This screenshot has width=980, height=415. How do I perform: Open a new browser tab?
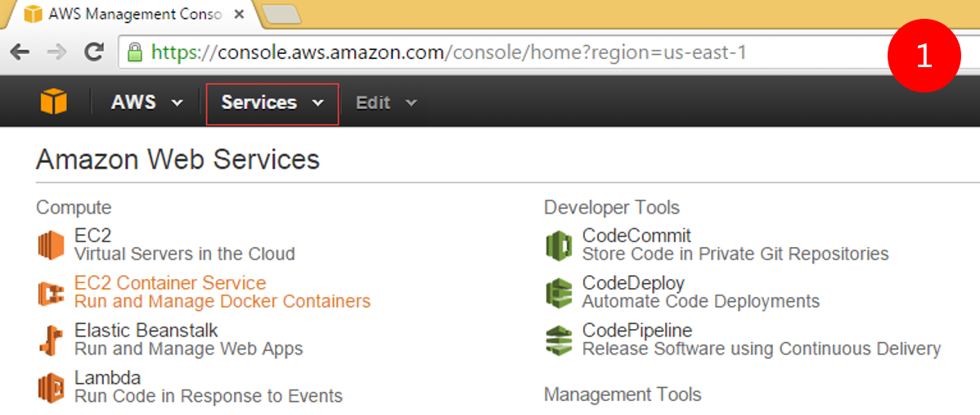pyautogui.click(x=282, y=16)
